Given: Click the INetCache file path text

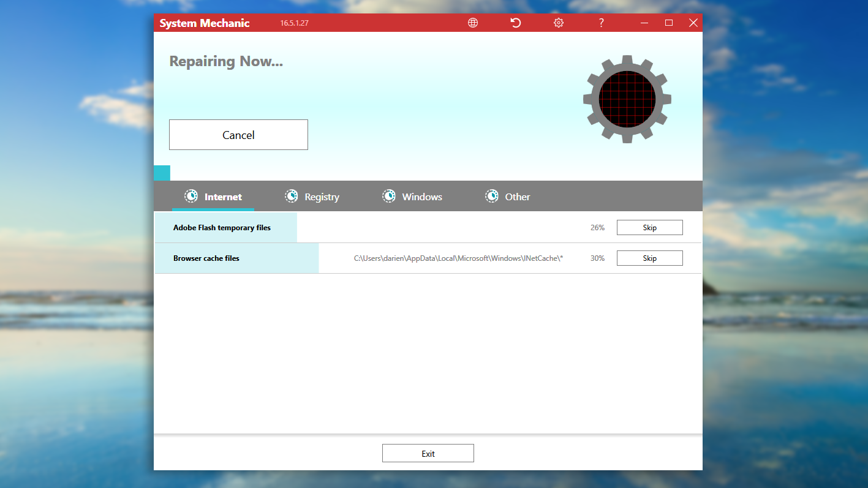Looking at the screenshot, I should (x=458, y=258).
